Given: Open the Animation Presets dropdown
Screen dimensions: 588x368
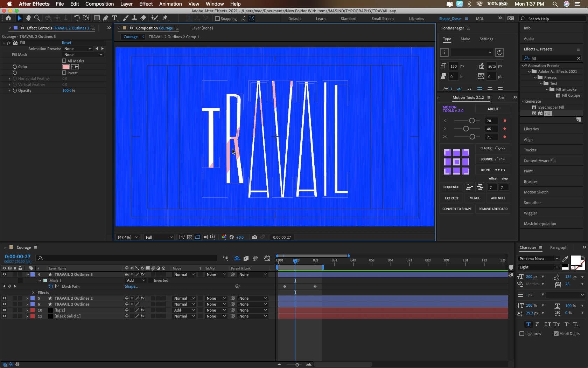Looking at the screenshot, I should pos(78,49).
